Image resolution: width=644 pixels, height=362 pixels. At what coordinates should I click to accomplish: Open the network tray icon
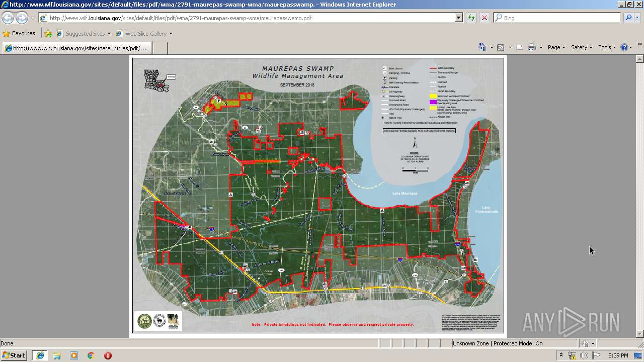(x=572, y=355)
